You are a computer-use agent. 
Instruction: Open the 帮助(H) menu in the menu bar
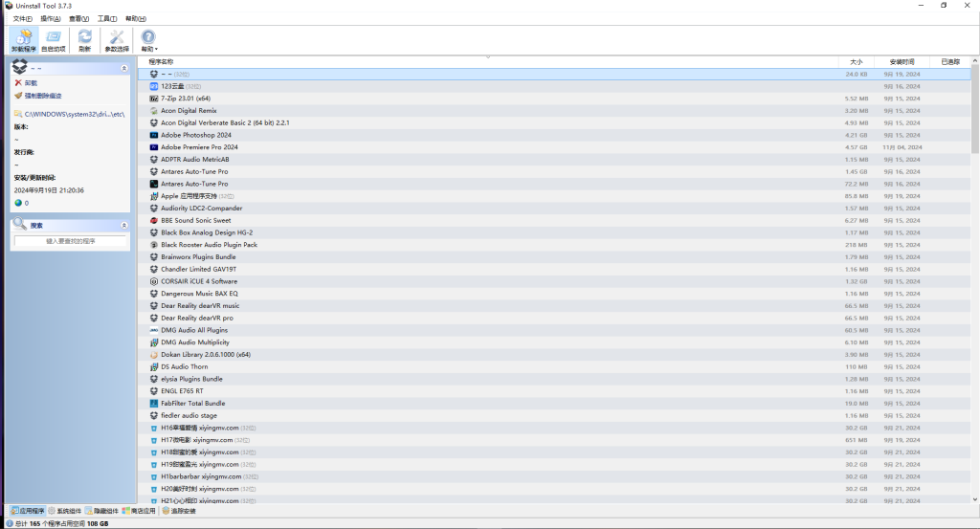click(x=136, y=19)
